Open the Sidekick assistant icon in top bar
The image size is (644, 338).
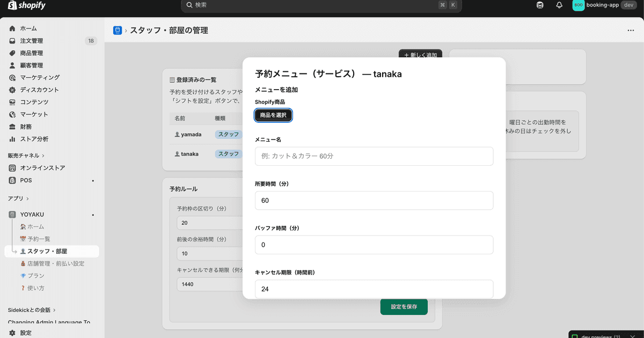[x=540, y=5]
